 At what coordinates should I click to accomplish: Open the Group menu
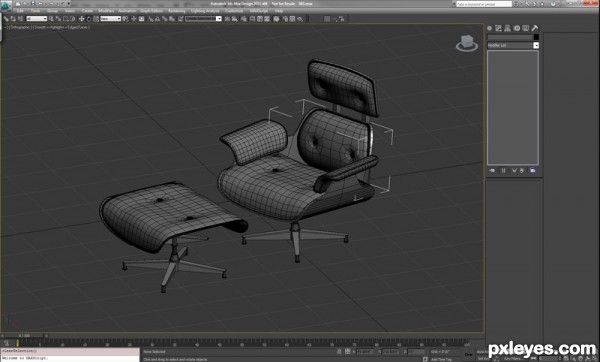[52, 11]
